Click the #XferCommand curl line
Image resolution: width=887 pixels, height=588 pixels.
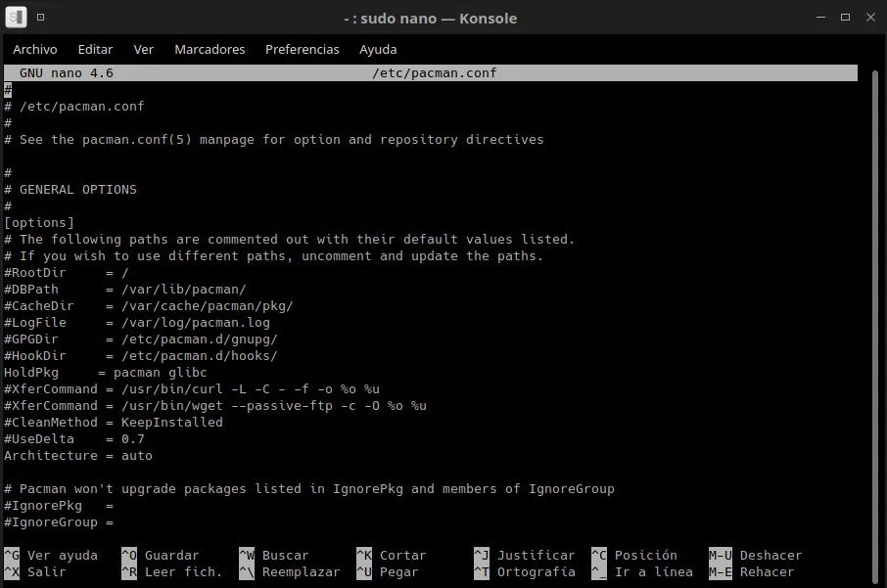pos(192,389)
